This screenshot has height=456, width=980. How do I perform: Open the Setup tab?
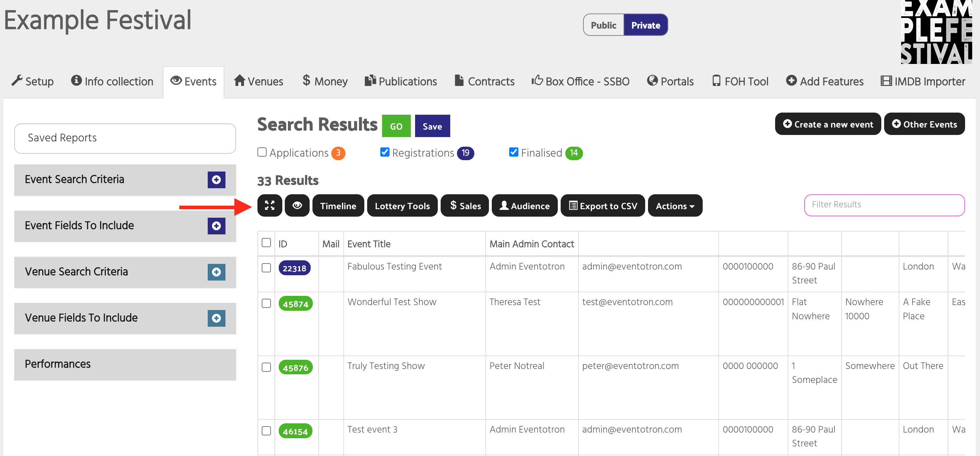point(33,81)
